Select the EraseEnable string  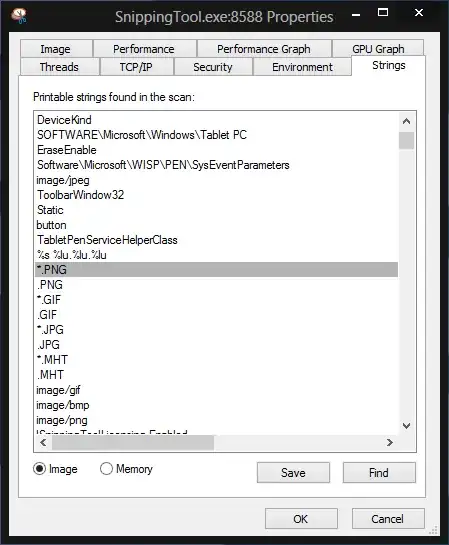pyautogui.click(x=217, y=150)
